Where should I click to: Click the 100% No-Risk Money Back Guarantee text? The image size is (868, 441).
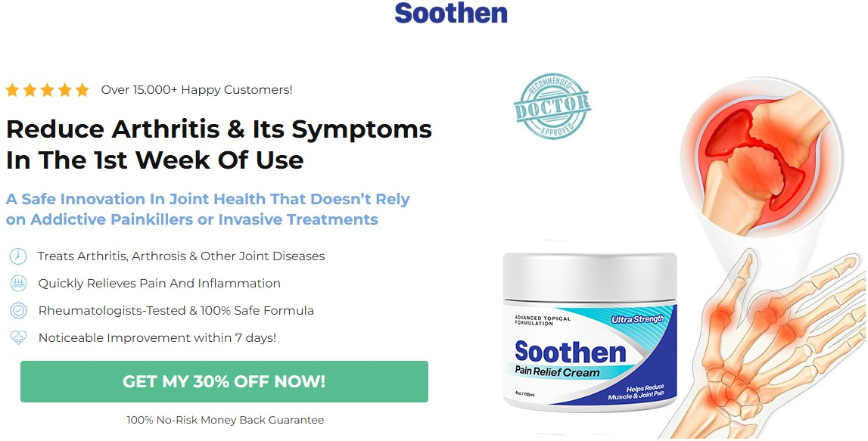click(x=226, y=420)
